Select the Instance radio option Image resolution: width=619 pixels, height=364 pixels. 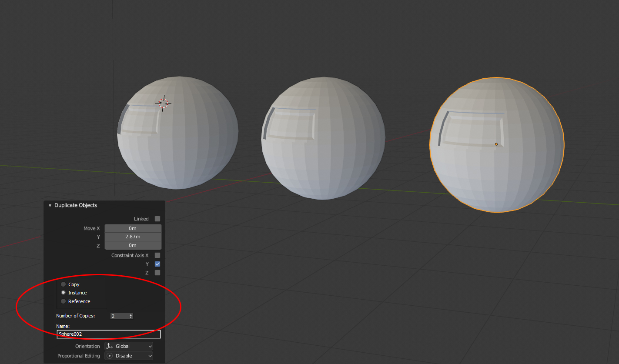click(x=64, y=293)
